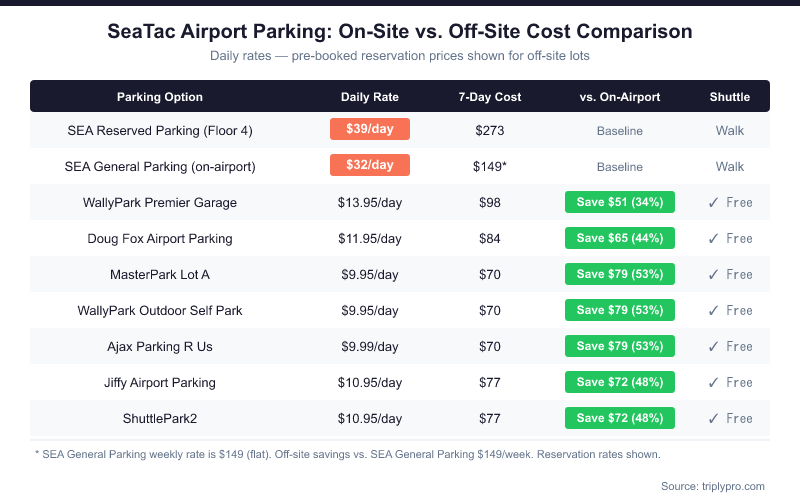
Task: Click the Free shuttle checkmark in ShuttlePark2 row
Action: point(713,419)
